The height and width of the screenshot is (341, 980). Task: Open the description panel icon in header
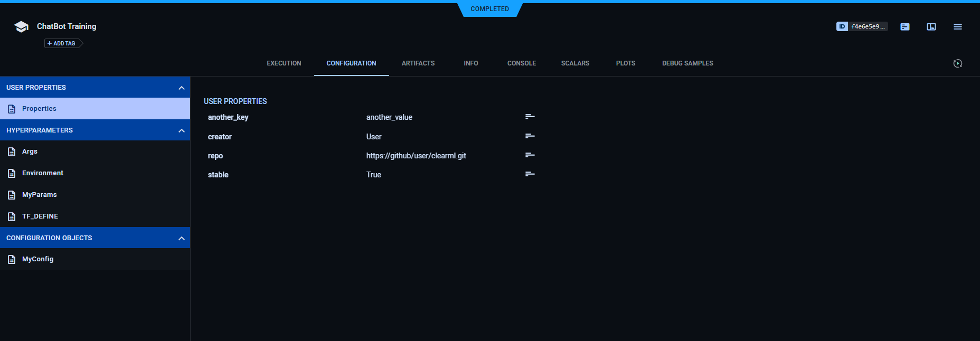coord(904,27)
